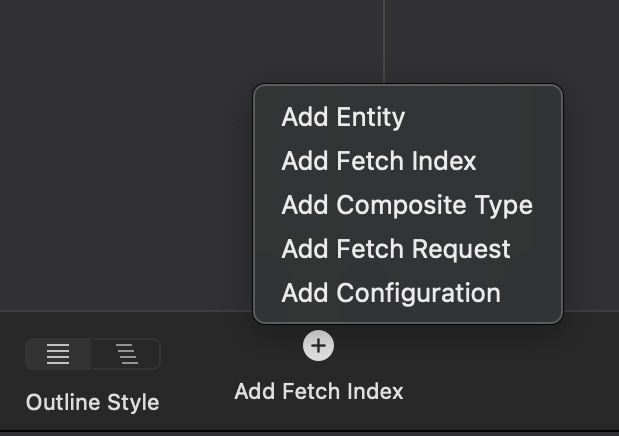Activate the right indented-lines outline segment

126,354
